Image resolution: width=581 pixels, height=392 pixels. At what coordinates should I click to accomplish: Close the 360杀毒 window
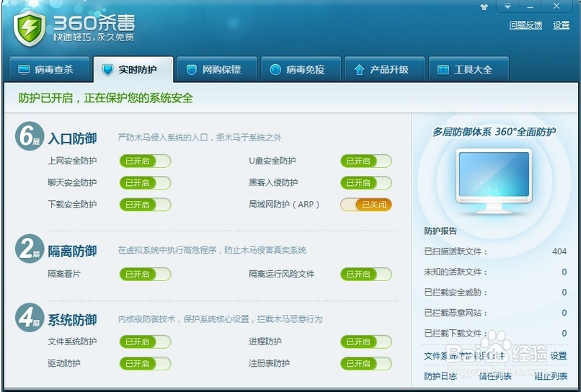click(x=556, y=6)
